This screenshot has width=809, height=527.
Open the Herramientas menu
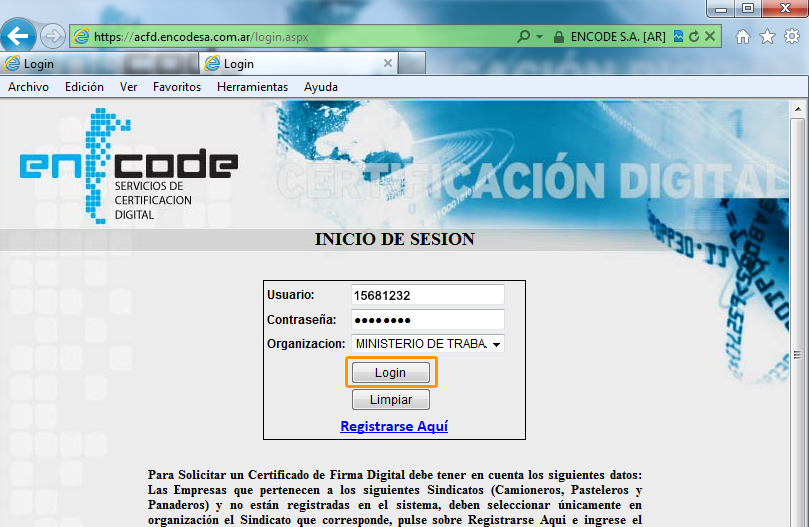point(252,87)
